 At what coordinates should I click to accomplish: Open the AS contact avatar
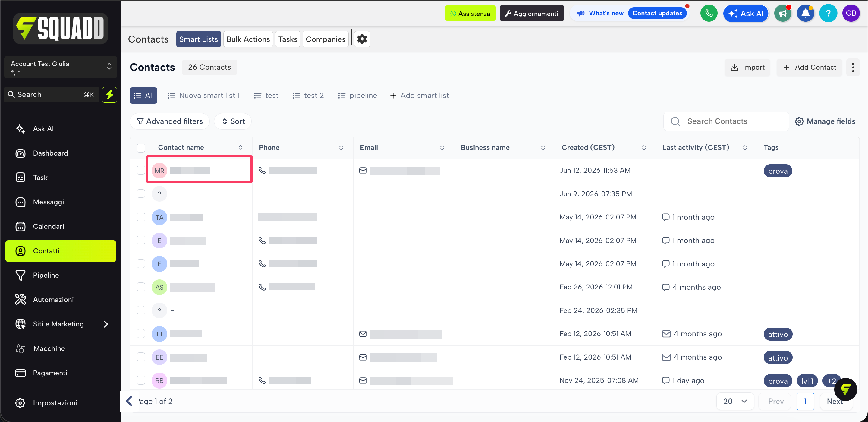(x=159, y=288)
